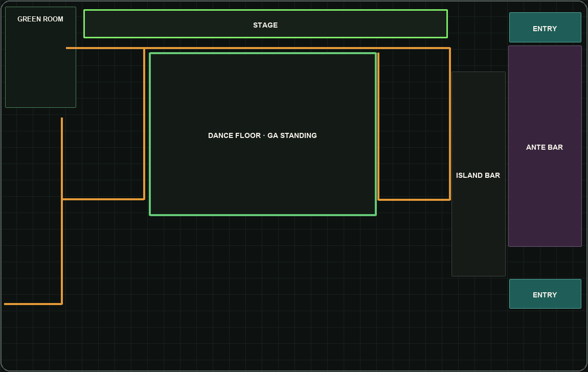Select the Ante Bar zone
This screenshot has width=588, height=372.
[545, 146]
